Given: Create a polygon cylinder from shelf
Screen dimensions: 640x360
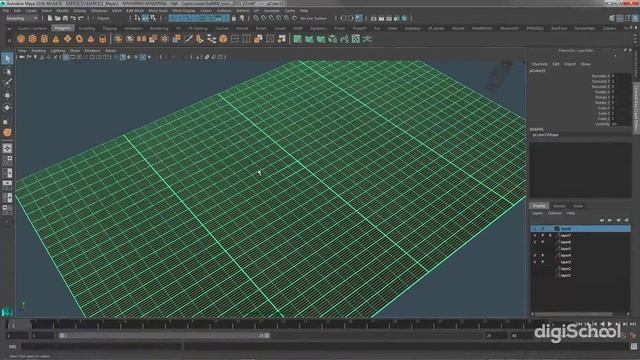Looking at the screenshot, I should click(x=44, y=39).
